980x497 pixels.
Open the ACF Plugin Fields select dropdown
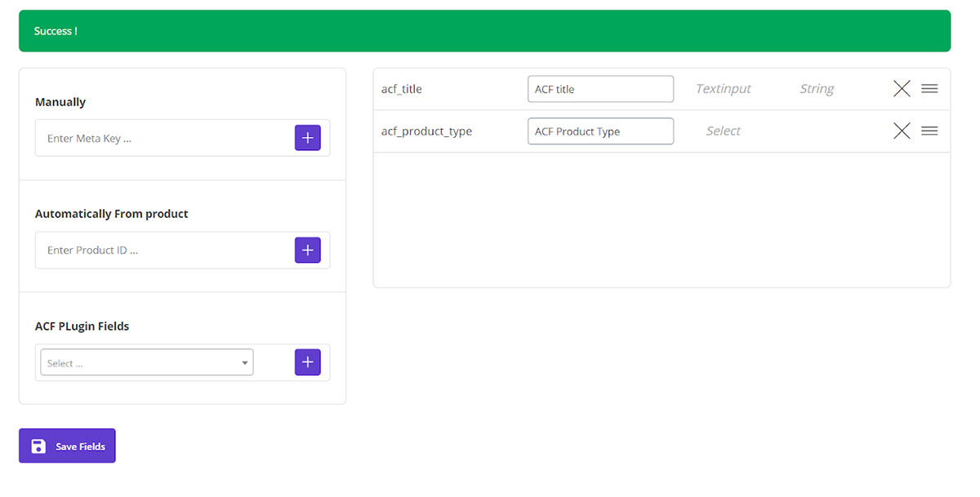[x=147, y=362]
